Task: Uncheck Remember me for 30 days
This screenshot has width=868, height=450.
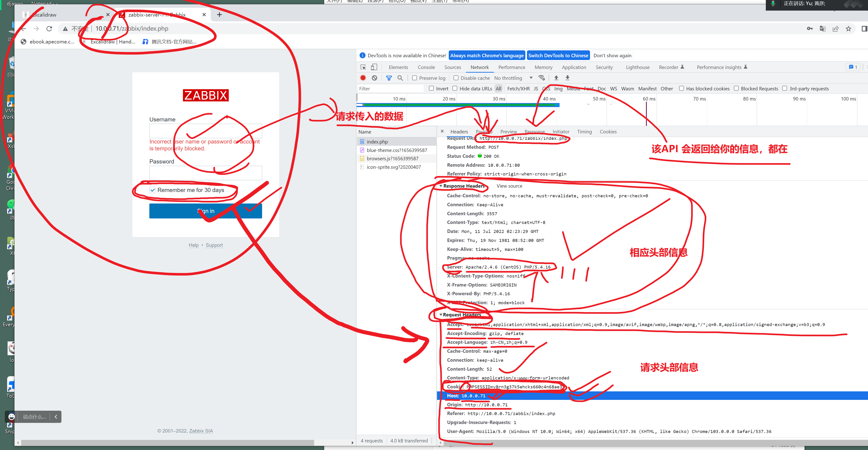Action: point(153,190)
